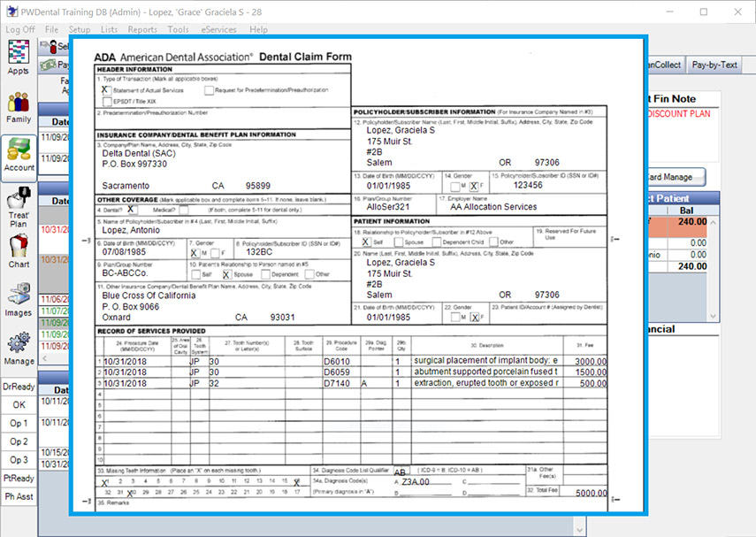Open the Log Off menu
The image size is (756, 537).
tap(20, 29)
